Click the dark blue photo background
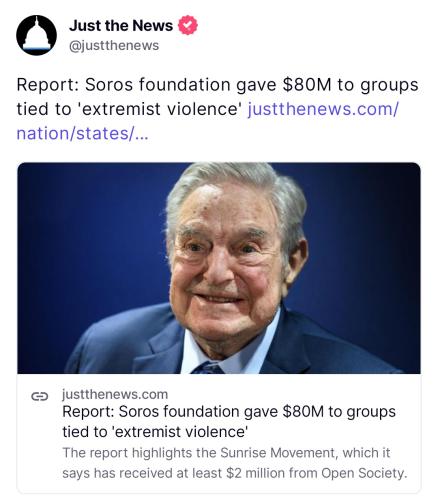The height and width of the screenshot is (500, 438). click(x=83, y=233)
